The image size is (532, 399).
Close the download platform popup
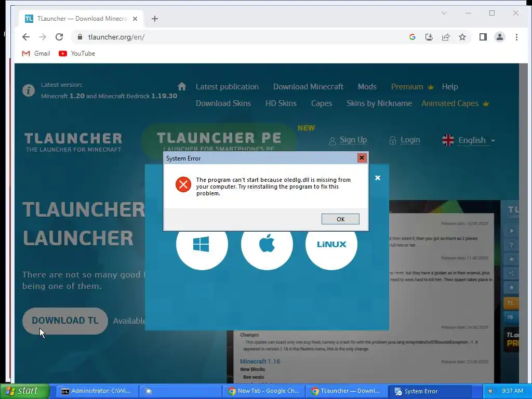click(x=378, y=178)
